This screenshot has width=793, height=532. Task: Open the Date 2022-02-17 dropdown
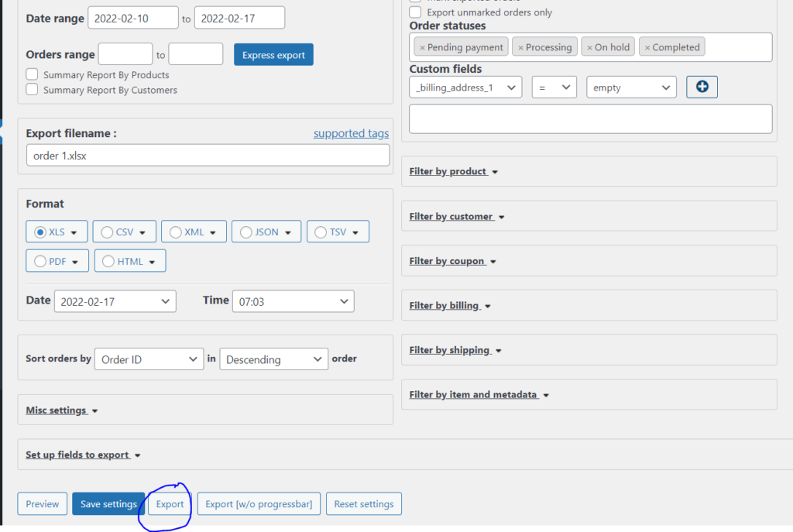[x=115, y=301]
